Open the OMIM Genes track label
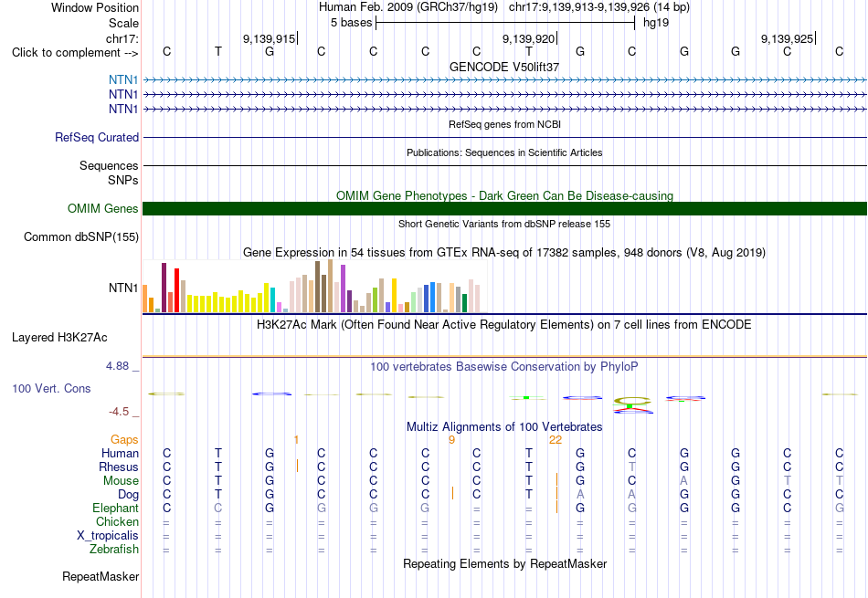The width and height of the screenshot is (868, 598). 102,208
